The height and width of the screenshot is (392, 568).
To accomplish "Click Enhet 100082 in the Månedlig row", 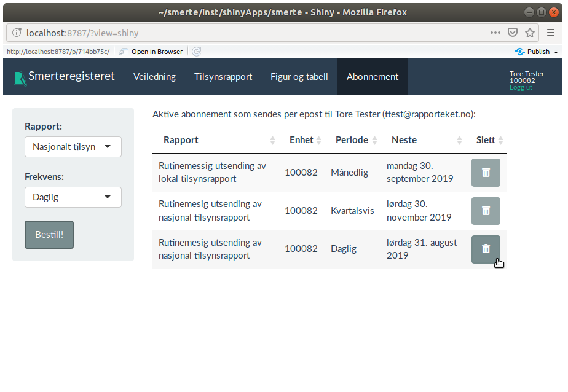I will [x=301, y=173].
